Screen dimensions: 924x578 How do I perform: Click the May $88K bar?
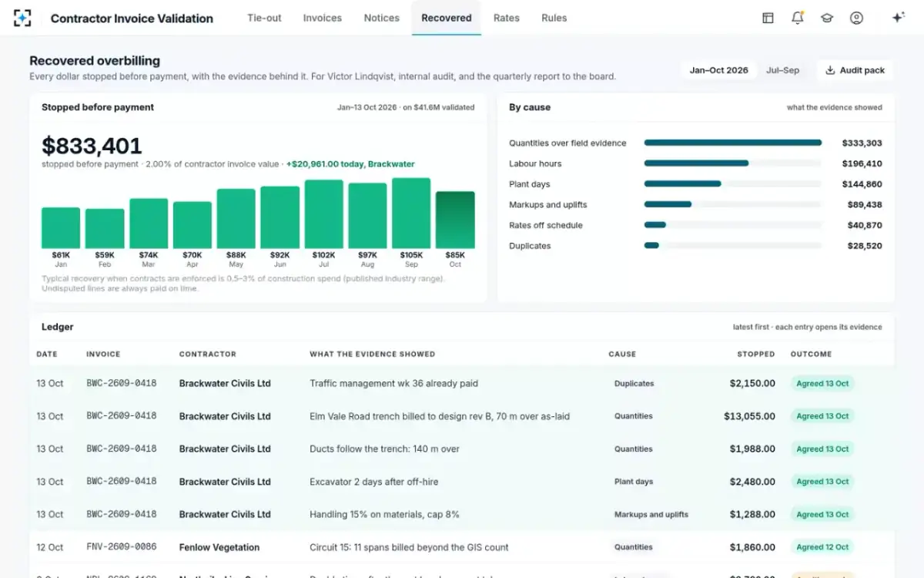click(x=236, y=219)
